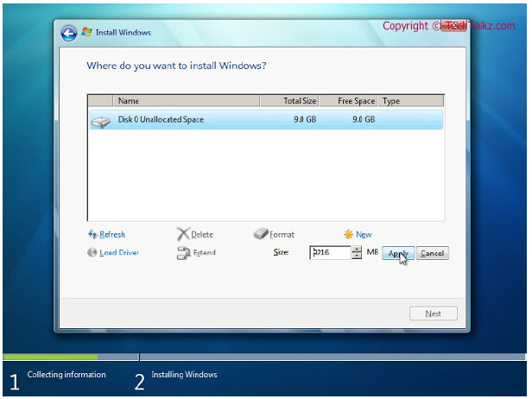Viewport: 532px width, 399px height.
Task: Select the Disk 0 Unallocated Space row
Action: coord(266,120)
